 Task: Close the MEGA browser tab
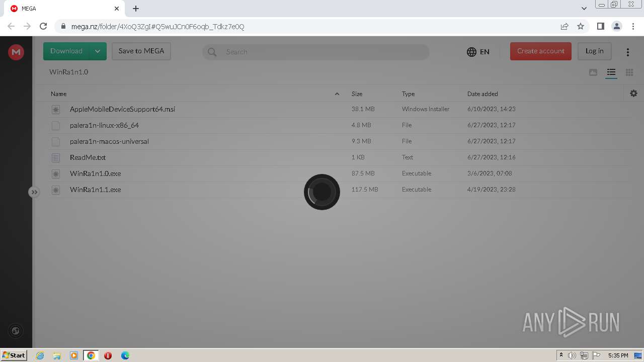click(117, 9)
